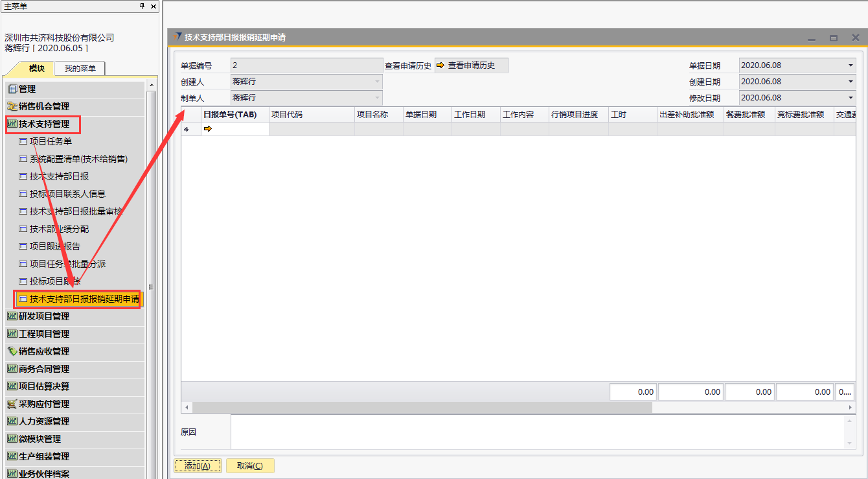This screenshot has height=479, width=868.
Task: Click the 研发项目管理 module icon
Action: [12, 316]
